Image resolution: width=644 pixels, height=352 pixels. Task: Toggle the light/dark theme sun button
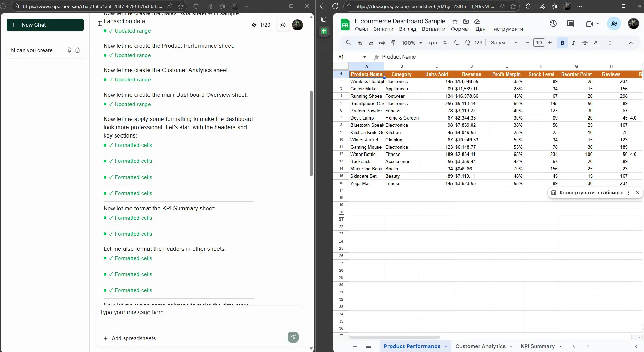(283, 25)
